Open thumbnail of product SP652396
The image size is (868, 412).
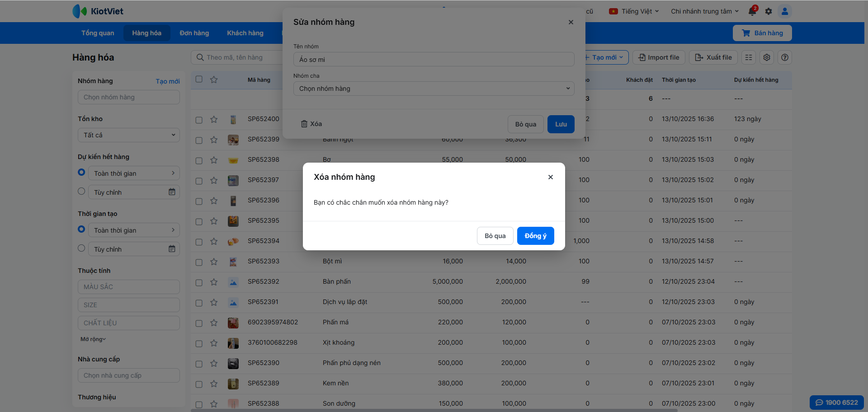pyautogui.click(x=233, y=201)
